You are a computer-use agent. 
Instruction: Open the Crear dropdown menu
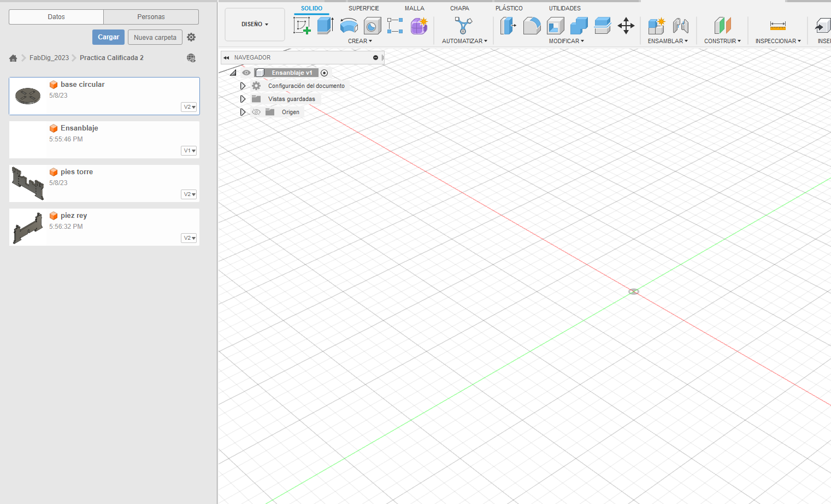[360, 41]
